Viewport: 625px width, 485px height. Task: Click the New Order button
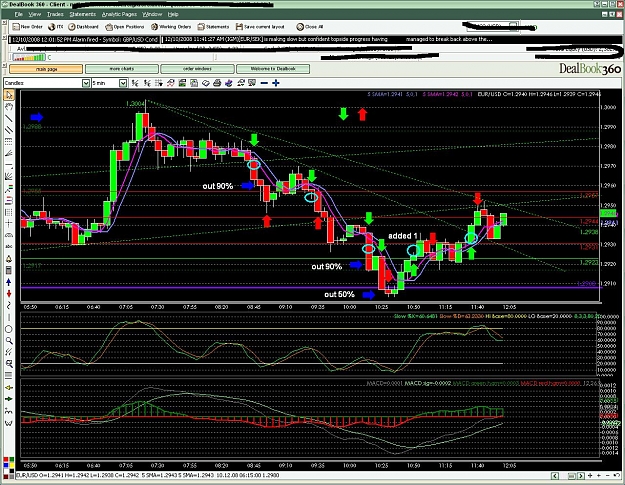click(x=27, y=27)
